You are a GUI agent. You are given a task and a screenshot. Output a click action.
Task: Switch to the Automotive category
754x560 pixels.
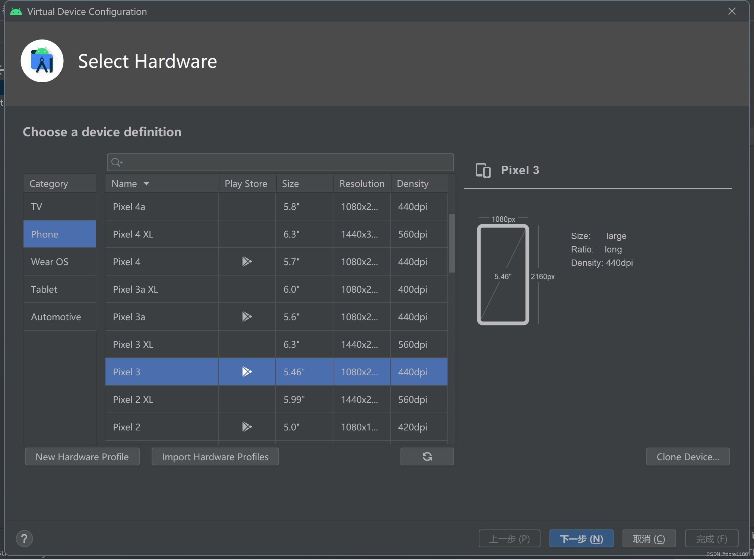tap(56, 317)
